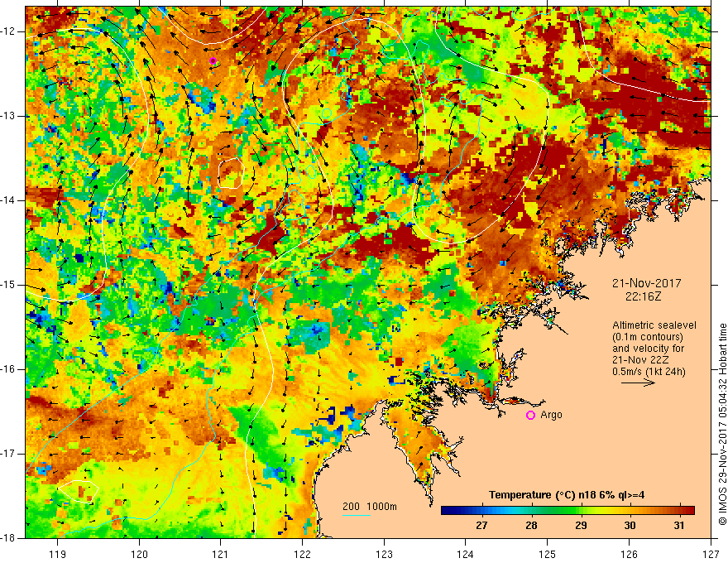728x563 pixels.
Task: Click the velocity scale reference arrow
Action: click(x=638, y=383)
